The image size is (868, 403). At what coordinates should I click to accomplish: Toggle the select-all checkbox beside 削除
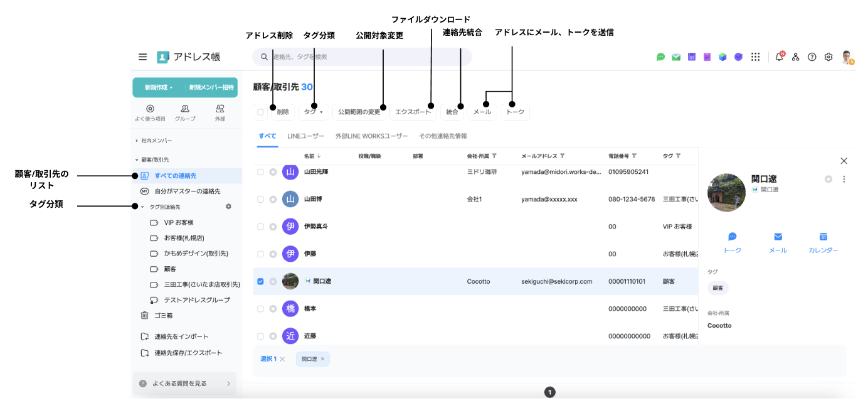(260, 112)
